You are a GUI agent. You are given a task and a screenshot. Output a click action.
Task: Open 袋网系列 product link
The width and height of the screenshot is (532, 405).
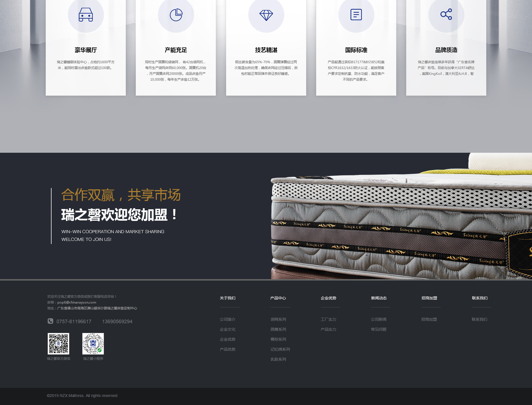[278, 319]
